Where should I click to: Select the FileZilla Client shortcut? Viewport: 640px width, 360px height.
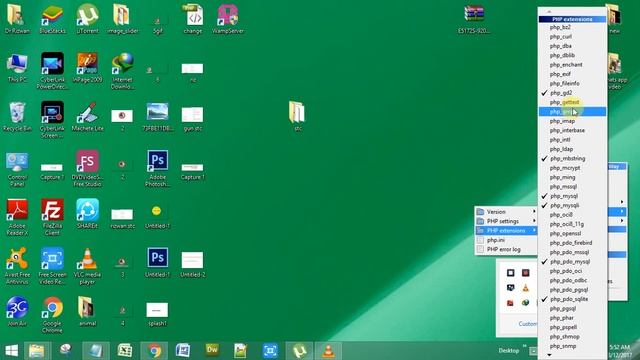tap(52, 217)
